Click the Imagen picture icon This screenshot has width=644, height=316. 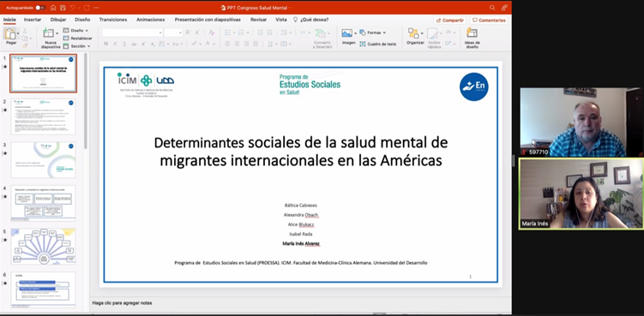pos(347,33)
